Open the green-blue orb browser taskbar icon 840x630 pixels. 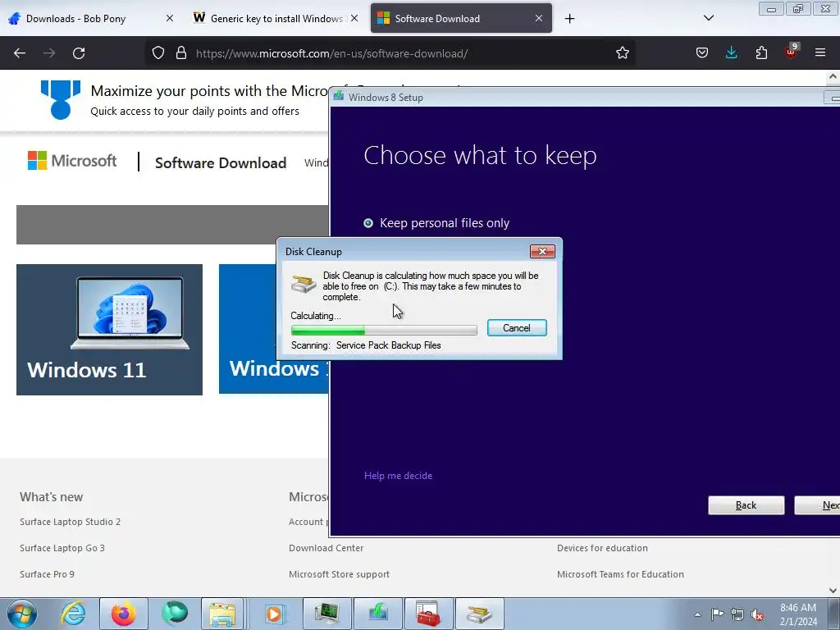pos(175,614)
